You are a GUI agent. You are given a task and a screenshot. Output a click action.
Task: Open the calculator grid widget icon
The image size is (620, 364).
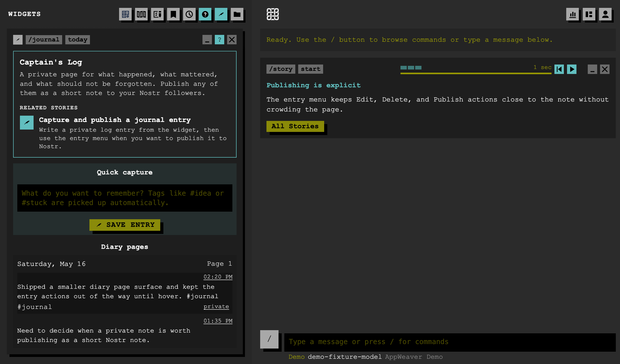(125, 14)
